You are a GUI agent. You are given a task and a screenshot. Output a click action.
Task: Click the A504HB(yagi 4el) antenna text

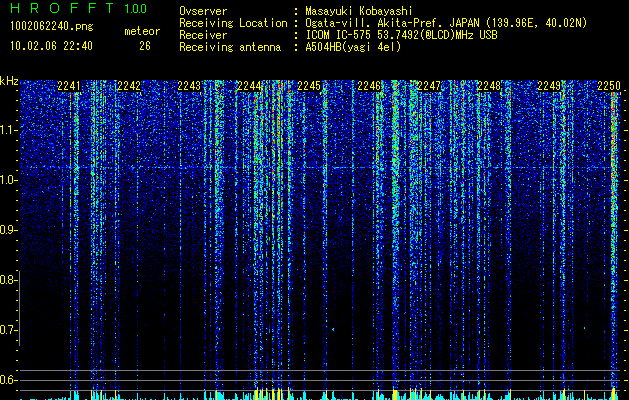click(x=353, y=47)
